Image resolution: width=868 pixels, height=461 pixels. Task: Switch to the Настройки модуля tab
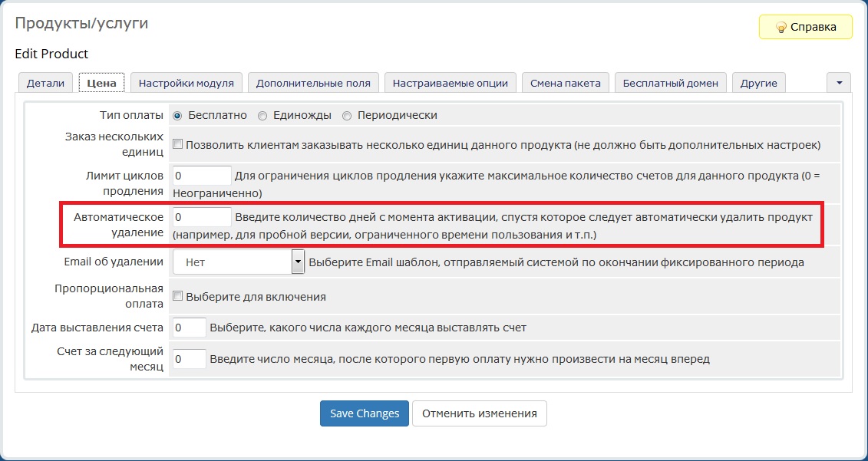186,83
